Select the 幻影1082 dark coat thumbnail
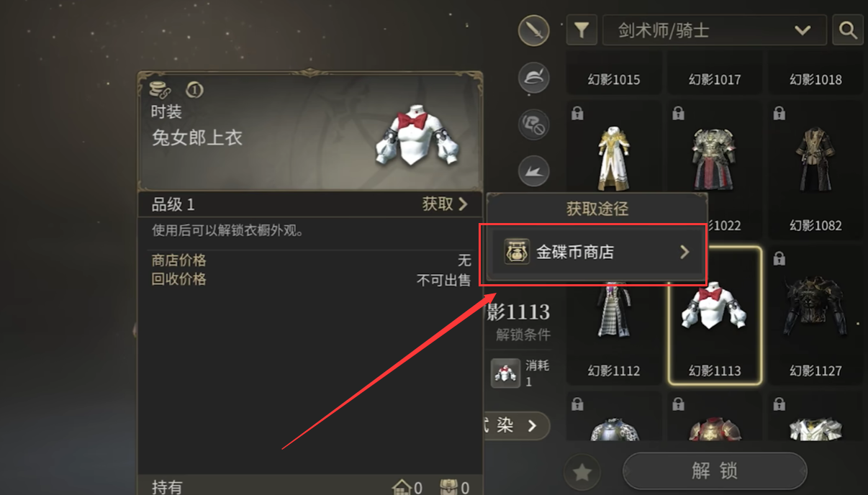The height and width of the screenshot is (495, 868). [815, 170]
